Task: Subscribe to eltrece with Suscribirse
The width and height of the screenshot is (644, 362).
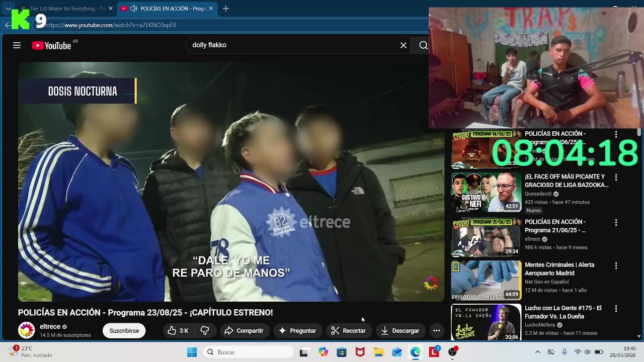Action: (124, 330)
